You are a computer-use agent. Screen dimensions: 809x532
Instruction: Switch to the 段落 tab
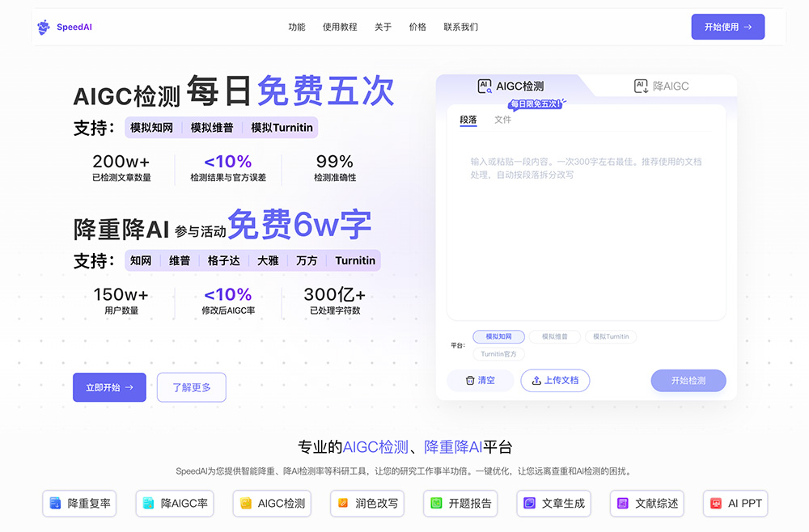[468, 120]
